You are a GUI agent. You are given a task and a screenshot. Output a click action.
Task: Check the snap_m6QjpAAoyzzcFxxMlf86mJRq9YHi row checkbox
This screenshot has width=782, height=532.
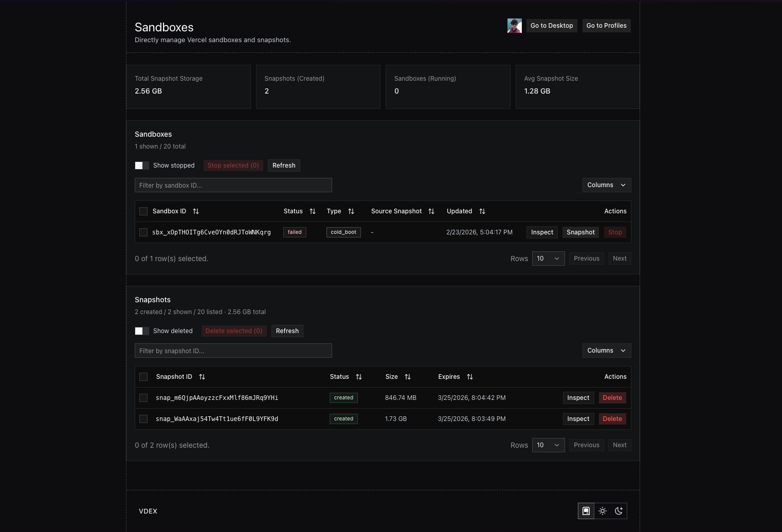[x=143, y=398]
